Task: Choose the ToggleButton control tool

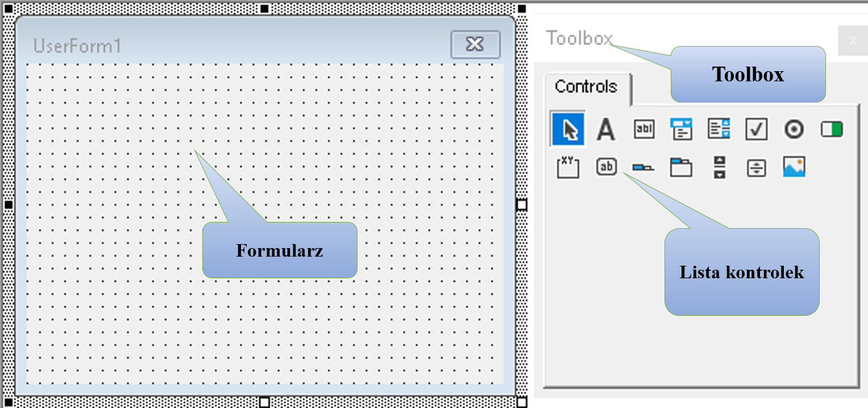Action: coord(832,130)
